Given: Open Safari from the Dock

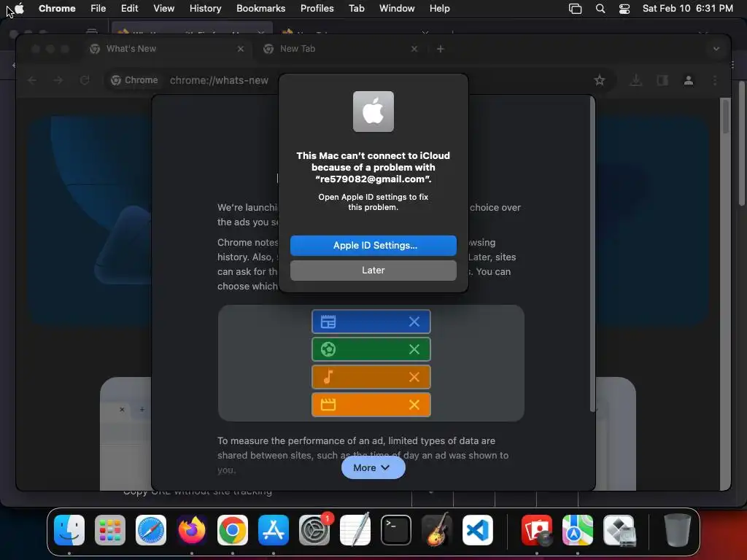Looking at the screenshot, I should [151, 530].
